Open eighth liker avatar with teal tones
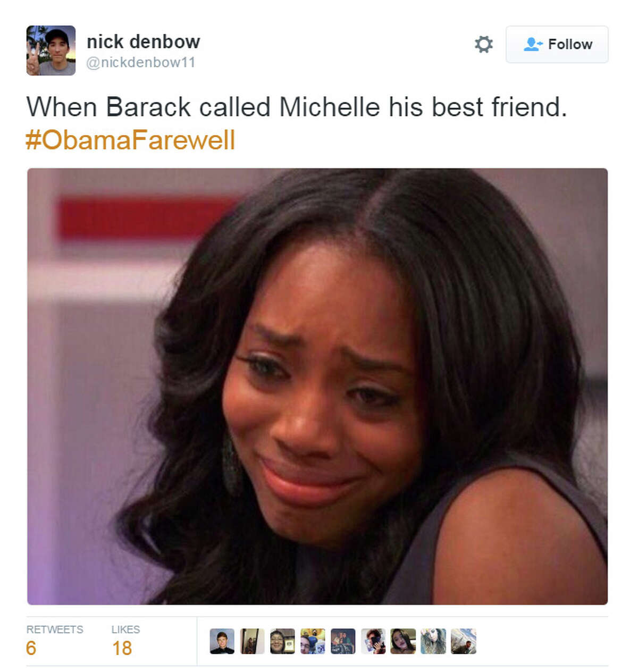Image resolution: width=638 pixels, height=672 pixels. 433,641
